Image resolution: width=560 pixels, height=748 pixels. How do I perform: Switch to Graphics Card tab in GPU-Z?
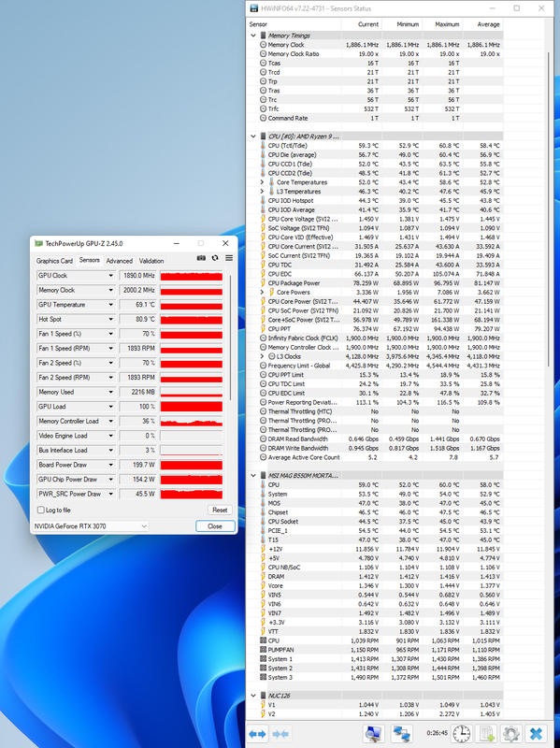[54, 261]
